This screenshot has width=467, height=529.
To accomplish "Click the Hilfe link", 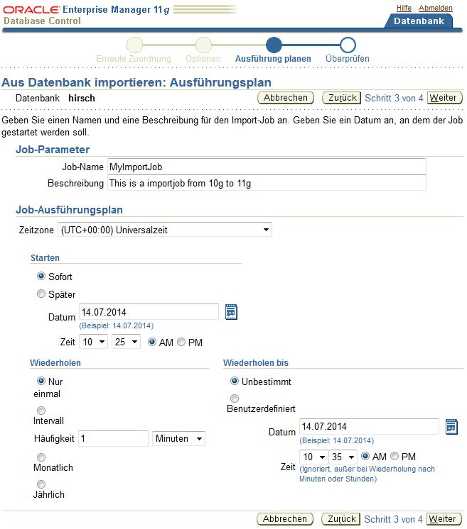I will point(404,8).
